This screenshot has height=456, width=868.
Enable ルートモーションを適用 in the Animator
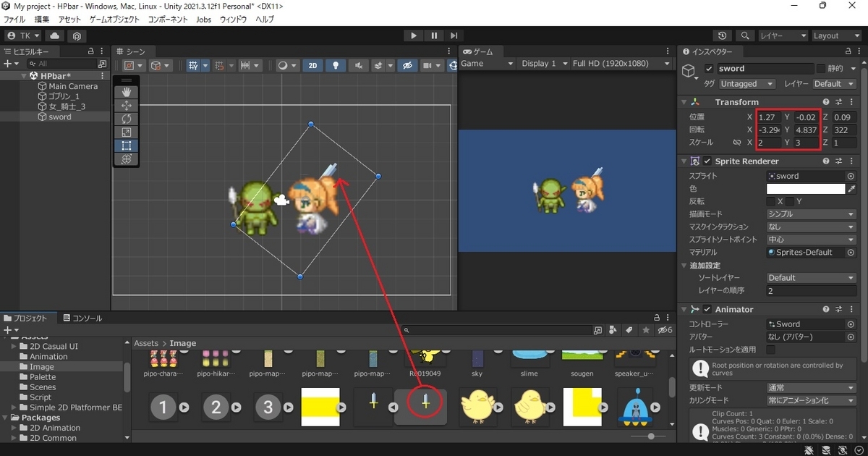pyautogui.click(x=771, y=350)
